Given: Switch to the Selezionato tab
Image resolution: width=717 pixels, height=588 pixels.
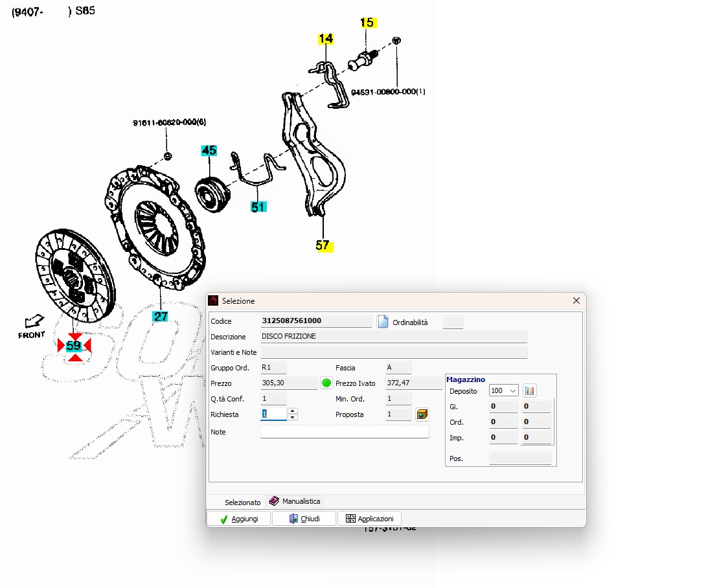Looking at the screenshot, I should tap(242, 502).
